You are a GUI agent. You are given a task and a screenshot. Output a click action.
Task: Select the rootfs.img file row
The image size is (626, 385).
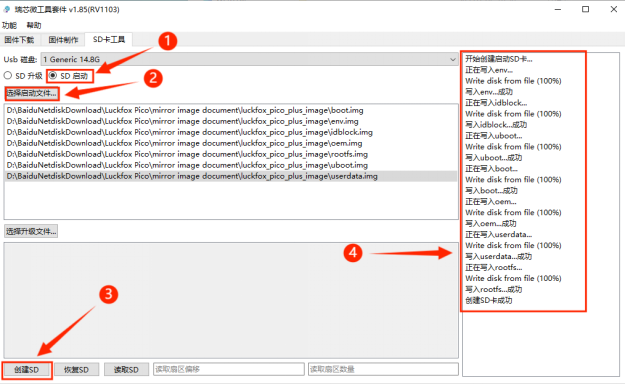point(231,154)
